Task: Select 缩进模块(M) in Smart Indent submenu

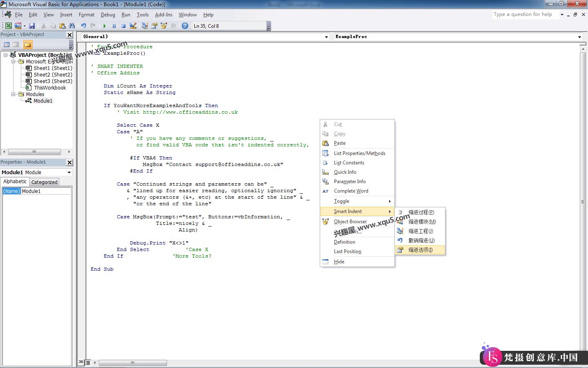Action: tap(420, 222)
